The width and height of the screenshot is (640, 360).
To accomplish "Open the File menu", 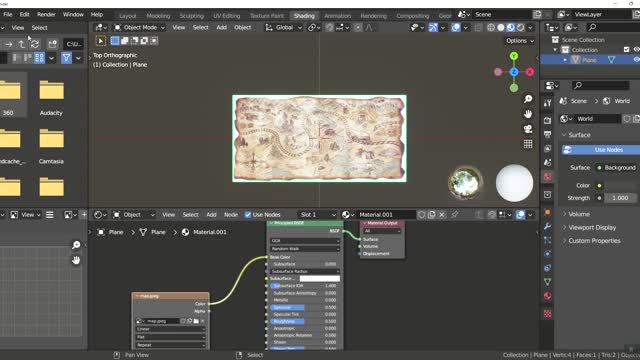I will [x=8, y=14].
